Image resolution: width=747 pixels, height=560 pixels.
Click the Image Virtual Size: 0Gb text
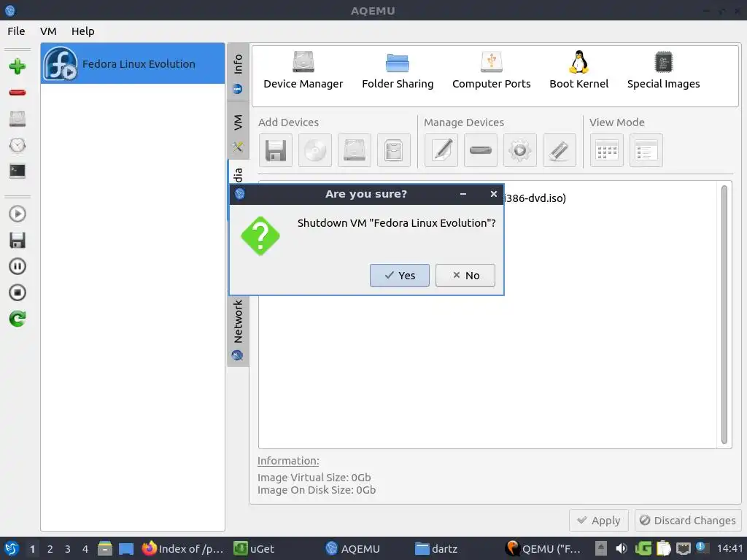[x=314, y=477]
